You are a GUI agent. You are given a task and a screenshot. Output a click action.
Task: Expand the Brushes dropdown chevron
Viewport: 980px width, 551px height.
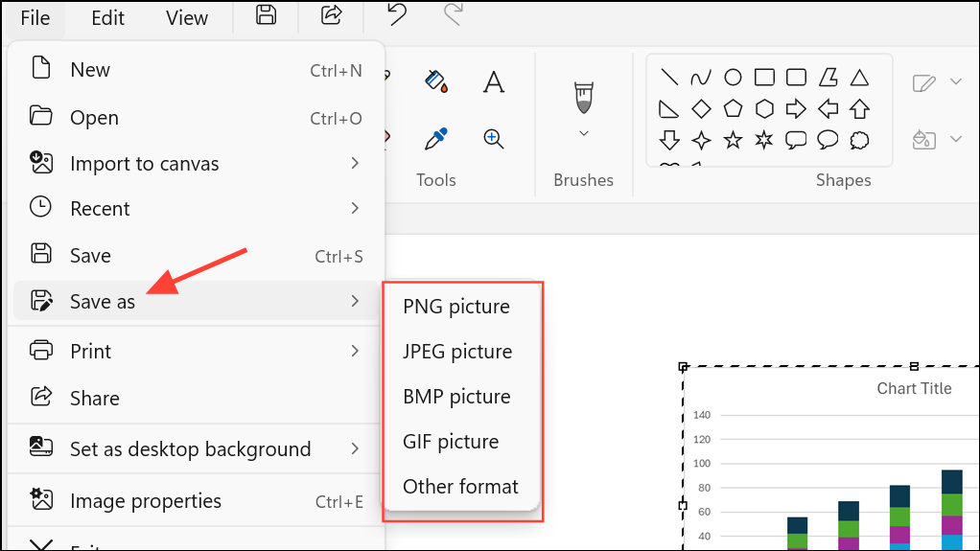(583, 134)
